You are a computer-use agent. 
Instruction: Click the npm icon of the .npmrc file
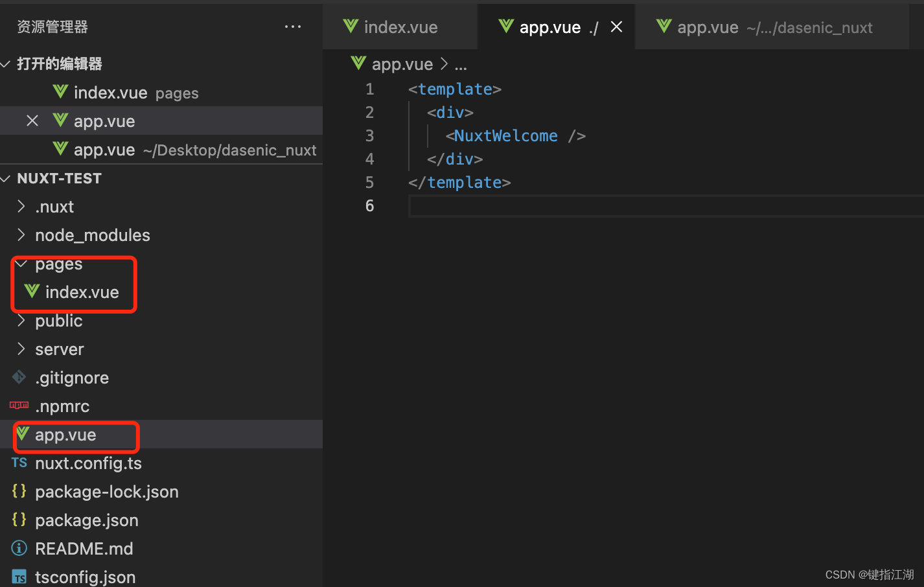[19, 406]
